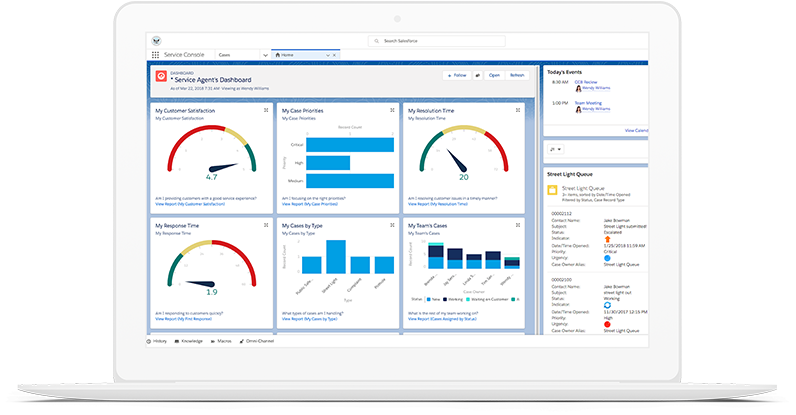
Task: Click the Follow button
Action: click(x=456, y=75)
